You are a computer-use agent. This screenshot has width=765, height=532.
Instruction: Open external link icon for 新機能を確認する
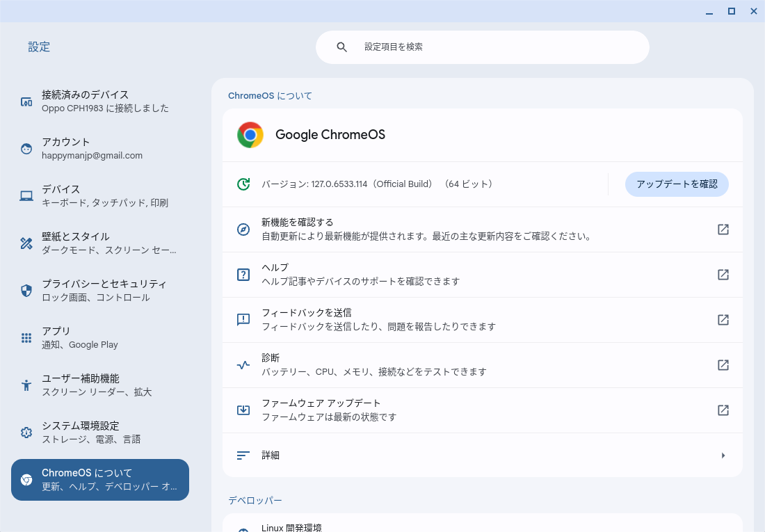tap(723, 229)
